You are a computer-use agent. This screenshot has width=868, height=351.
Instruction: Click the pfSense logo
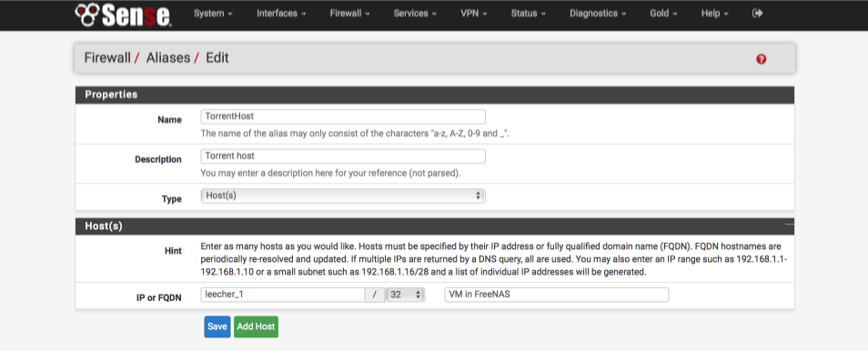123,15
